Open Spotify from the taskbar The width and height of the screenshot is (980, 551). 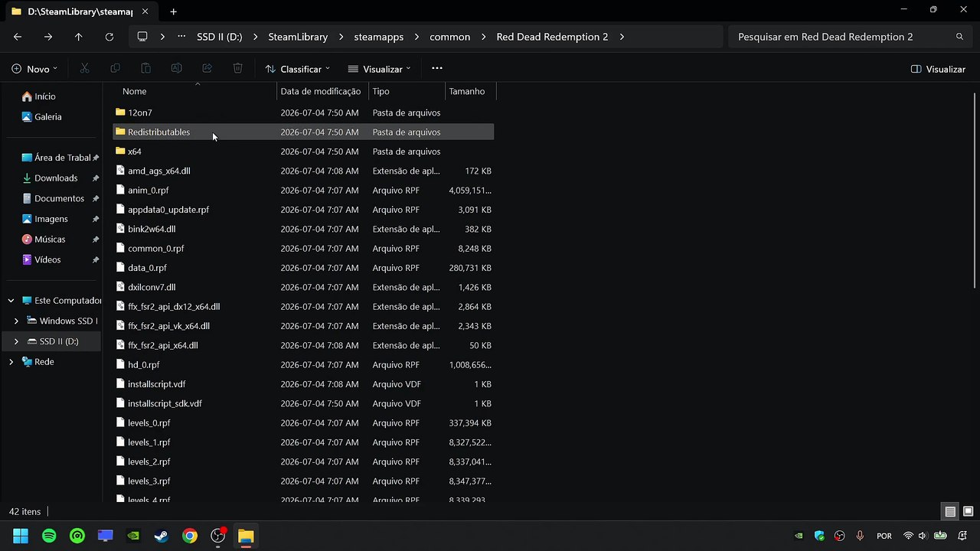tap(49, 536)
